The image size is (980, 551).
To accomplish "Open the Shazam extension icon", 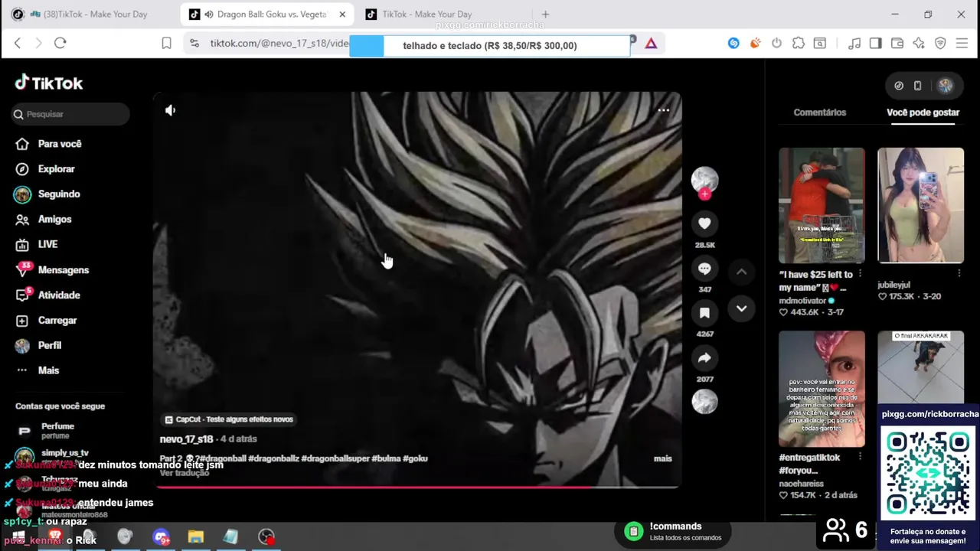I will (x=733, y=44).
